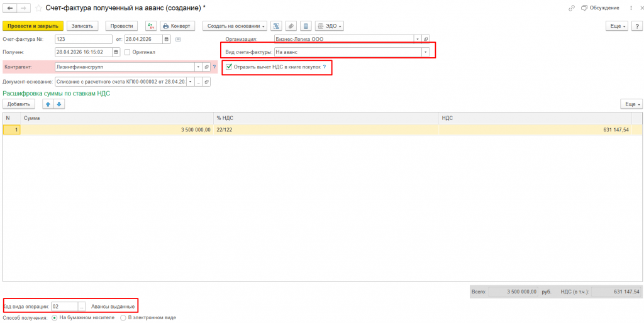This screenshot has width=644, height=323.
Task: Open help with the question mark button
Action: (636, 26)
